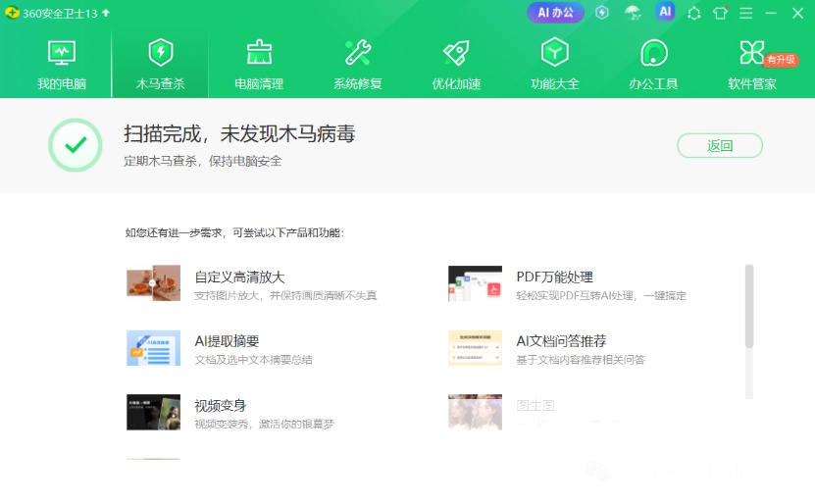Click the AI 办公 pill button
The width and height of the screenshot is (815, 504).
[555, 13]
